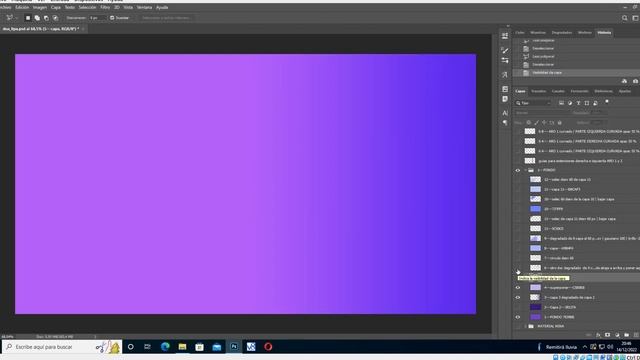Open the clone source panel icon
Image resolution: width=640 pixels, height=360 pixels.
505,75
